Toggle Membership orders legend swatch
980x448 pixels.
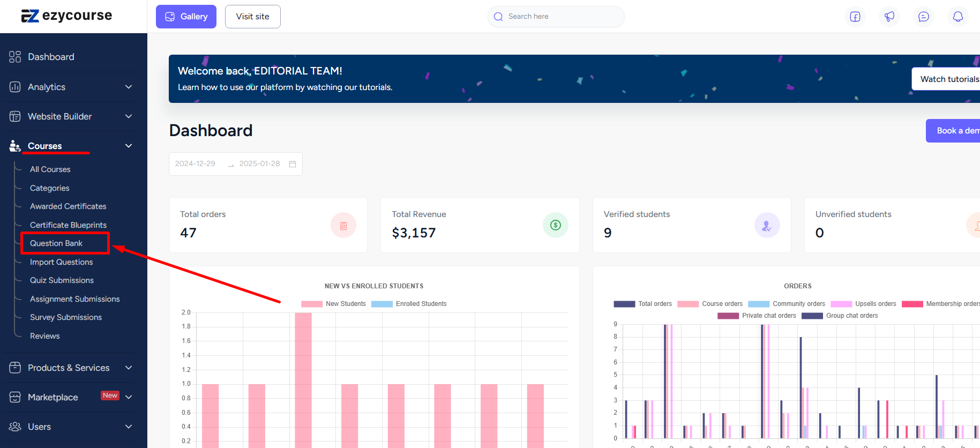912,304
